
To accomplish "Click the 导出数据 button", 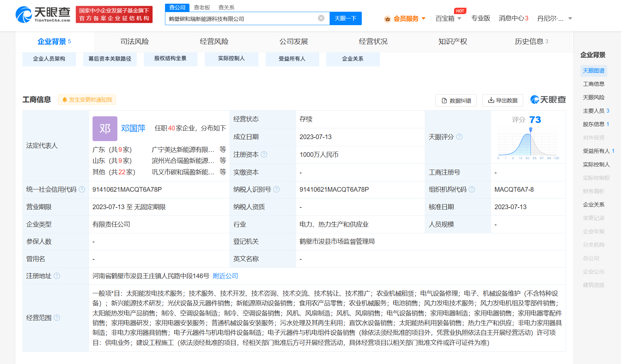I will [x=503, y=100].
